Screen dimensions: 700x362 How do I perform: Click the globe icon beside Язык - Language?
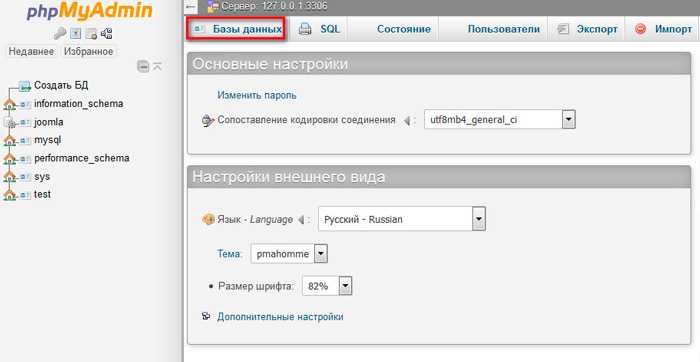pyautogui.click(x=208, y=219)
